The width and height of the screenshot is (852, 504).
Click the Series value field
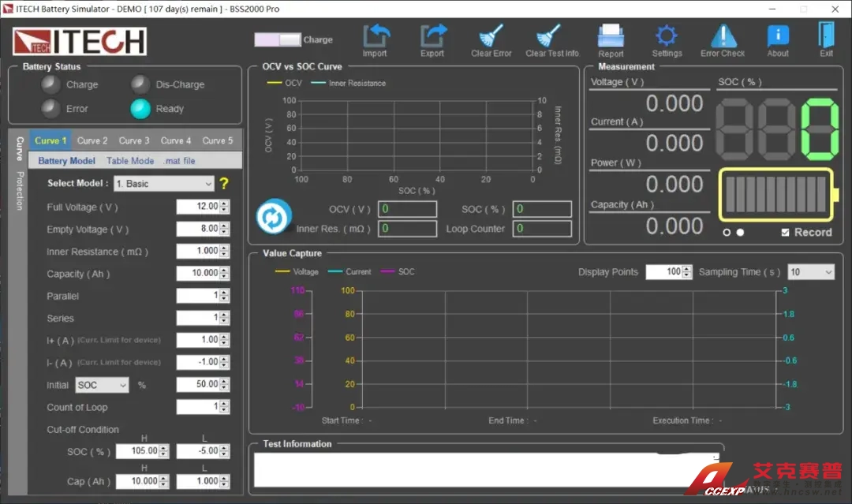pyautogui.click(x=203, y=318)
